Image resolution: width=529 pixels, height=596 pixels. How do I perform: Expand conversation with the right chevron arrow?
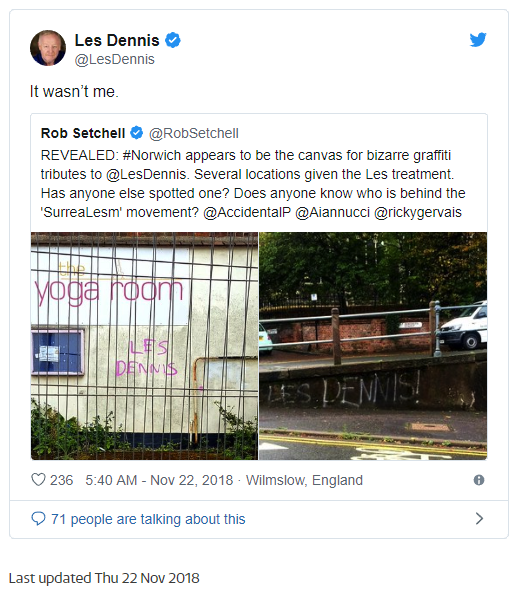tap(479, 518)
